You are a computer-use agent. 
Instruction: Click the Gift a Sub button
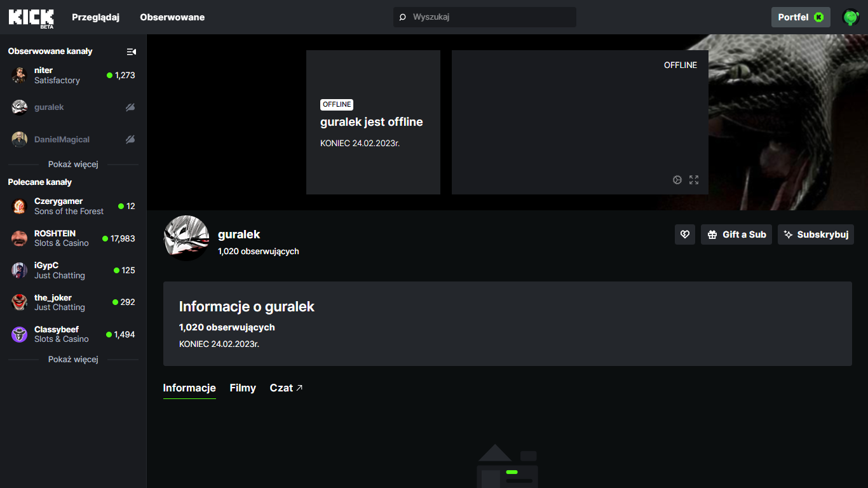point(736,234)
